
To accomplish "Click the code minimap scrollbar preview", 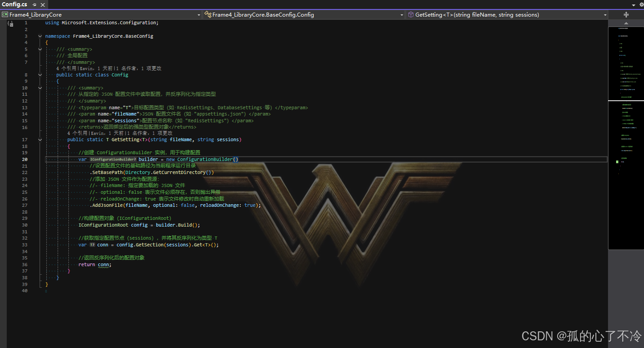I will (x=626, y=137).
